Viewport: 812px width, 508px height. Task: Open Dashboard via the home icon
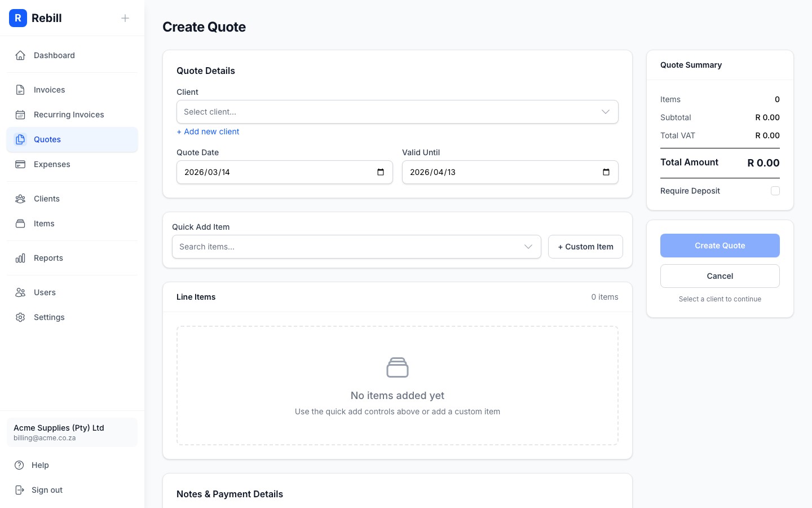coord(20,55)
